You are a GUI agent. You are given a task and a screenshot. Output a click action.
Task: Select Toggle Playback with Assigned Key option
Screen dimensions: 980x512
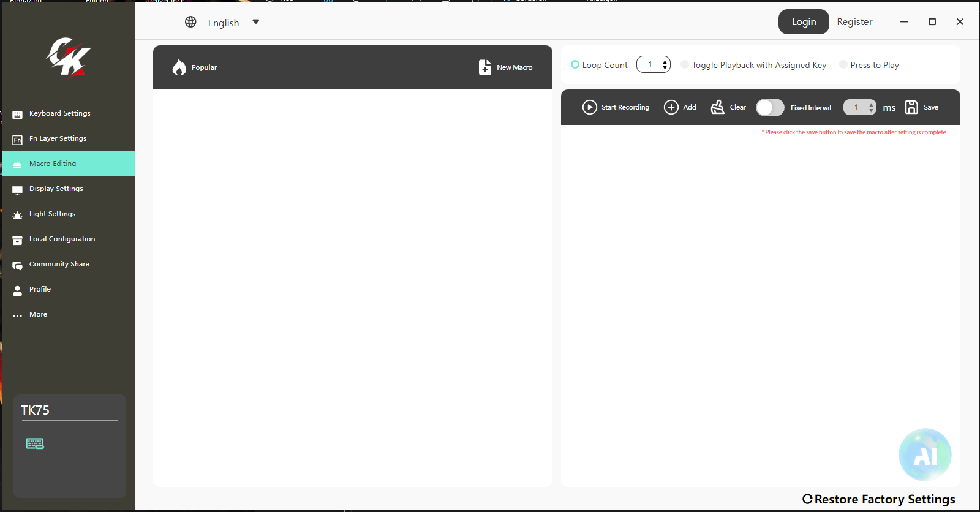tap(685, 65)
